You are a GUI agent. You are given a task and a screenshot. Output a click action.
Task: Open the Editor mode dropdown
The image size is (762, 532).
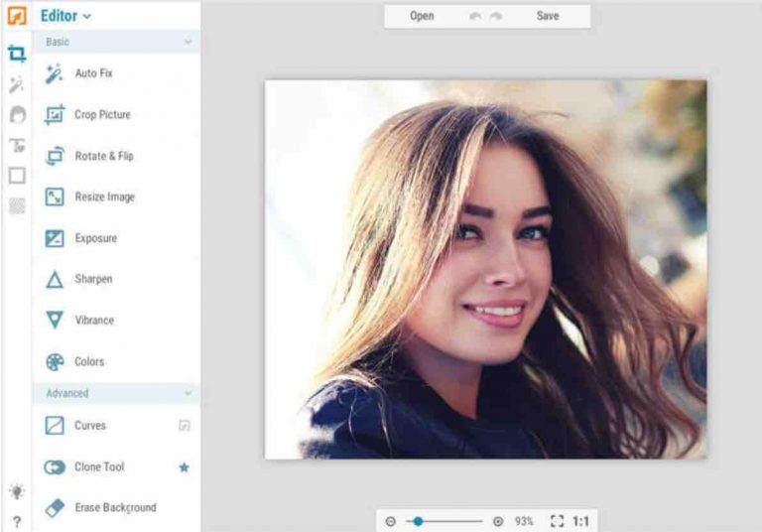point(65,16)
